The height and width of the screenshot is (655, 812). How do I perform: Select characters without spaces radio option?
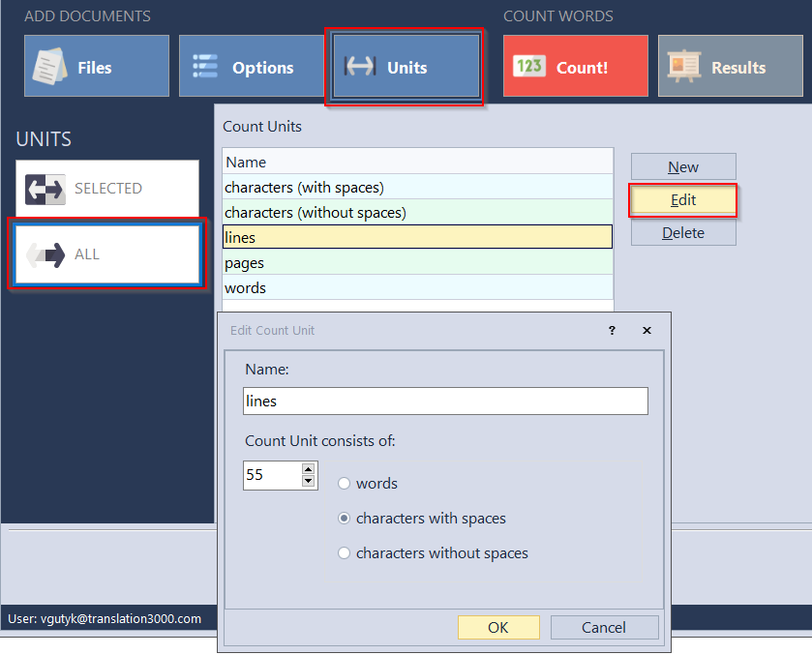[x=344, y=553]
